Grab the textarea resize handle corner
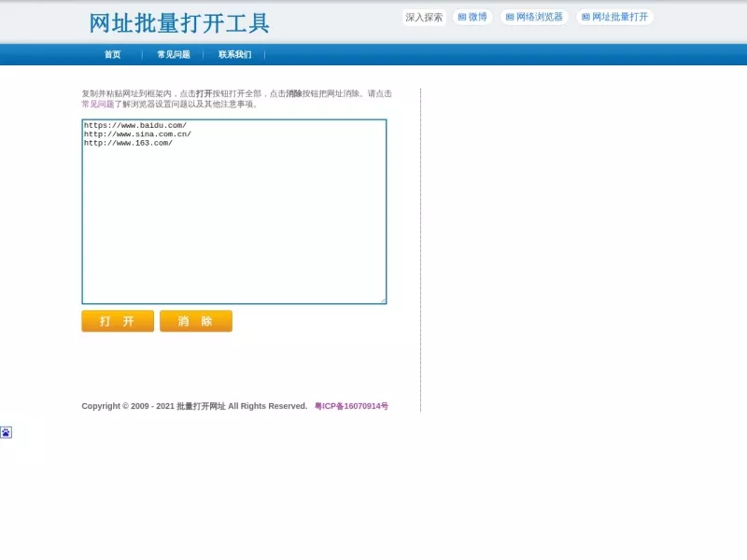This screenshot has height=560, width=747. click(383, 300)
